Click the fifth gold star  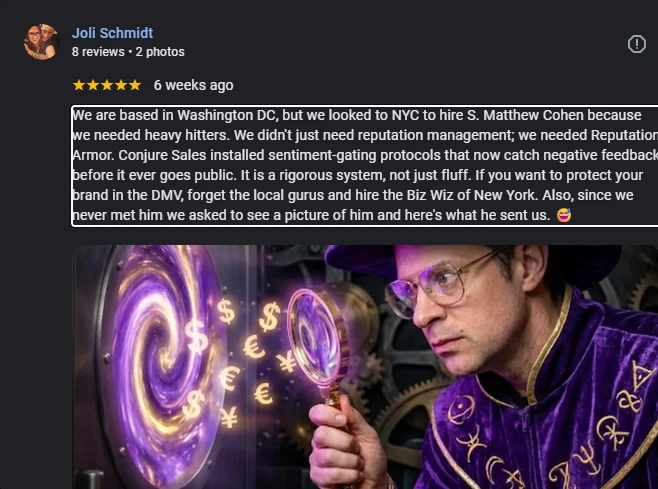[135, 85]
